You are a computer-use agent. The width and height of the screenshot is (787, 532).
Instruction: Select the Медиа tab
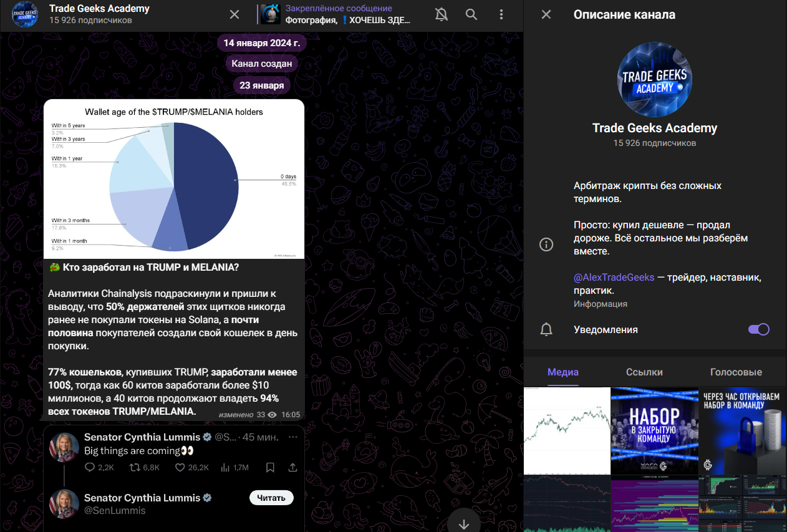pyautogui.click(x=563, y=372)
